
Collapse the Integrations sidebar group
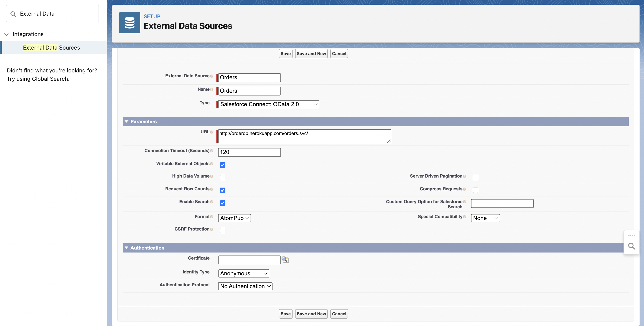[6, 34]
